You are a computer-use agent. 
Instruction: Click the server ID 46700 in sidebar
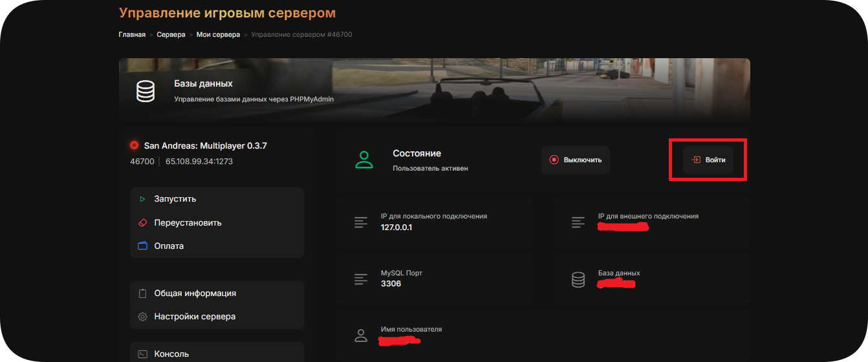(142, 162)
